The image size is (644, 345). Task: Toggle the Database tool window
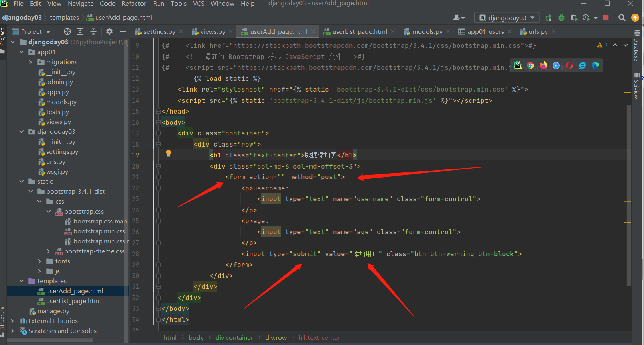pos(637,45)
